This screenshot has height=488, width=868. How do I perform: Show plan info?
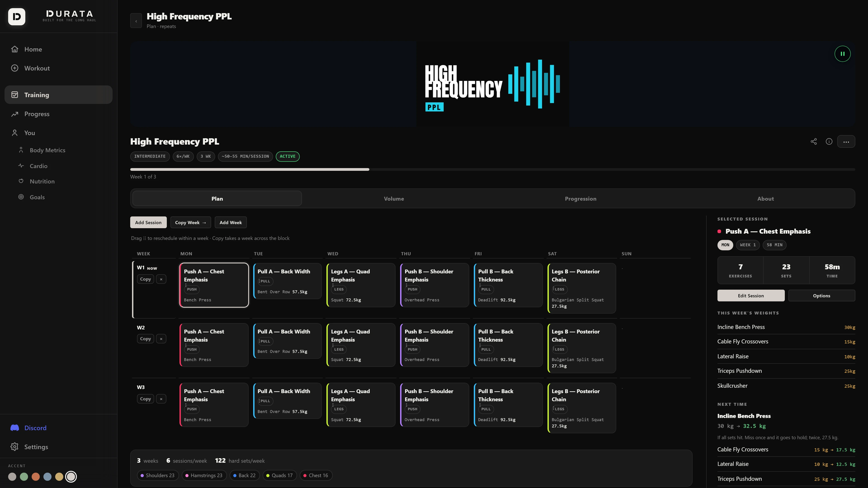coord(829,141)
